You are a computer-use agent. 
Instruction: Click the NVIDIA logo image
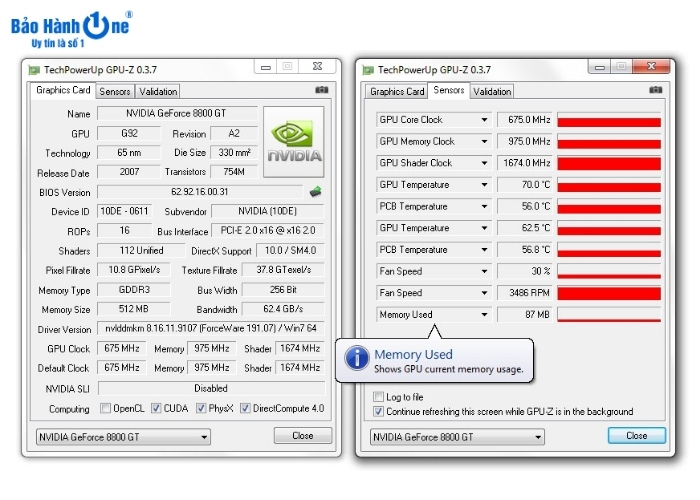pos(294,142)
